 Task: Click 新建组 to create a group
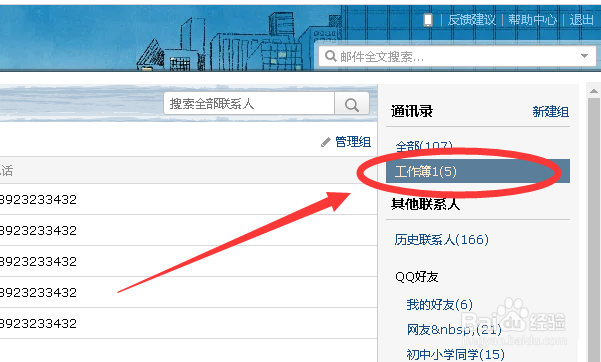[x=550, y=112]
